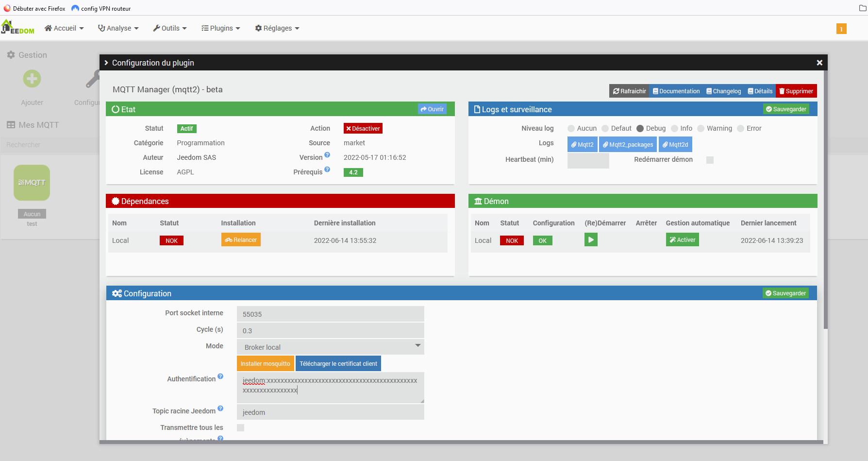Click the Heartbeat (min) input field
The width and height of the screenshot is (868, 461).
[x=588, y=160]
